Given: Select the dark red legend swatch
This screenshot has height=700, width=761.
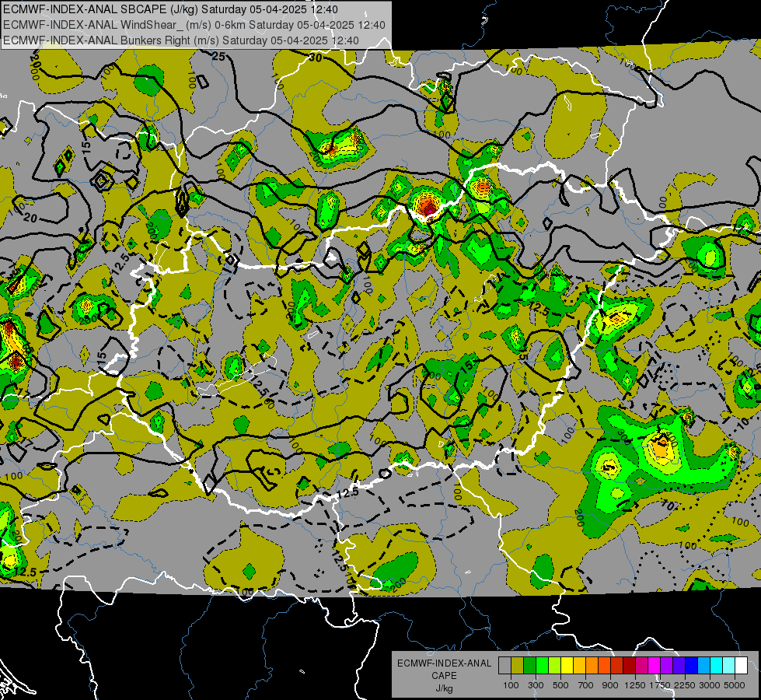Looking at the screenshot, I should click(x=630, y=666).
